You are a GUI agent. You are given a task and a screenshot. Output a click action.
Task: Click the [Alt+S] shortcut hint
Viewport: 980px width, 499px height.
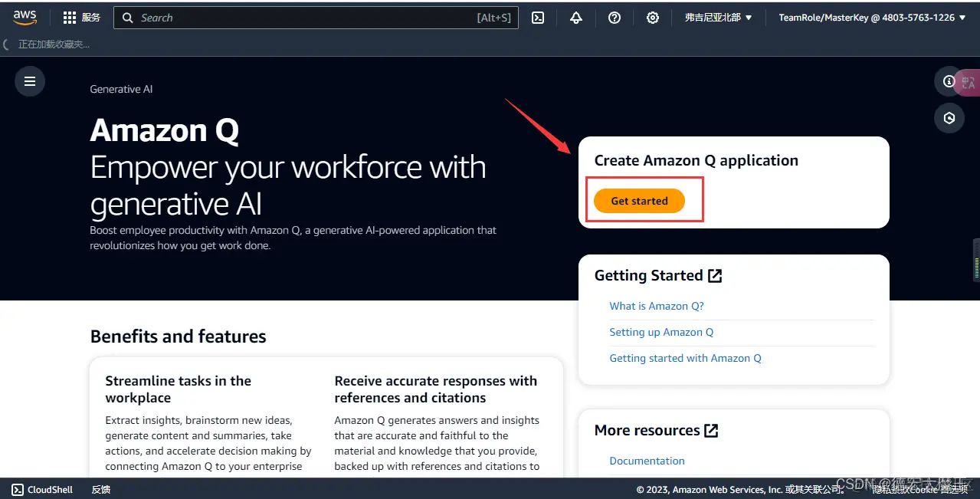point(493,18)
